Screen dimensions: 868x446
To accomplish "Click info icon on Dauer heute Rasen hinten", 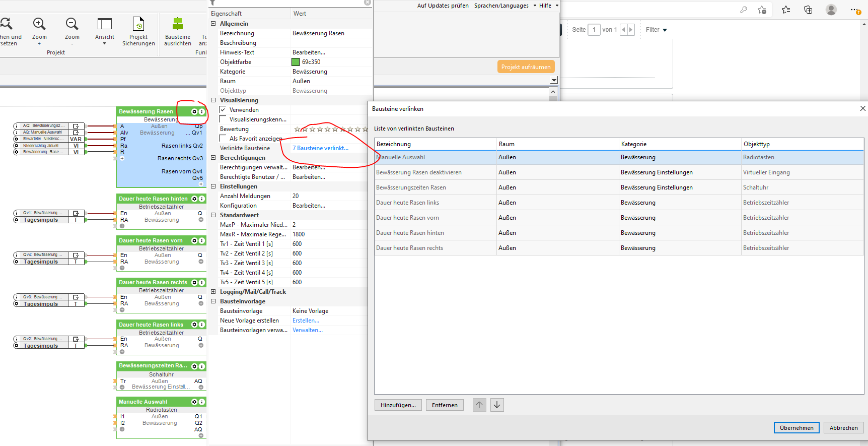I will pos(202,199).
